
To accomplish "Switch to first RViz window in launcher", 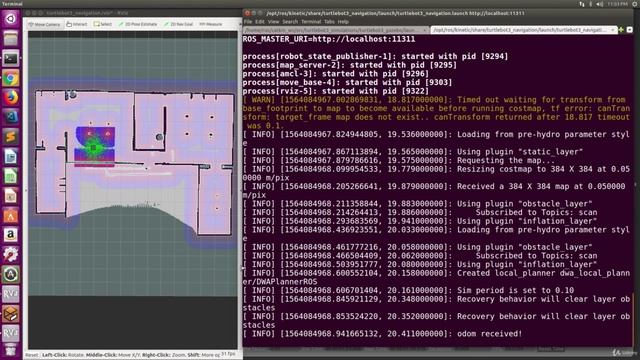I will coord(11,294).
